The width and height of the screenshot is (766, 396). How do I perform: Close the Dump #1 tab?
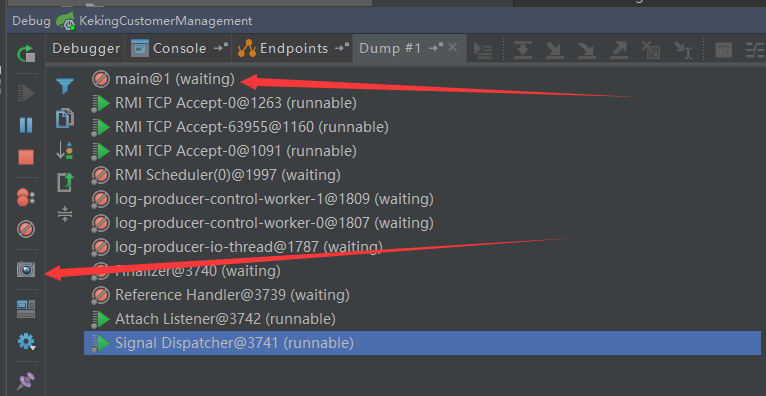click(x=453, y=47)
